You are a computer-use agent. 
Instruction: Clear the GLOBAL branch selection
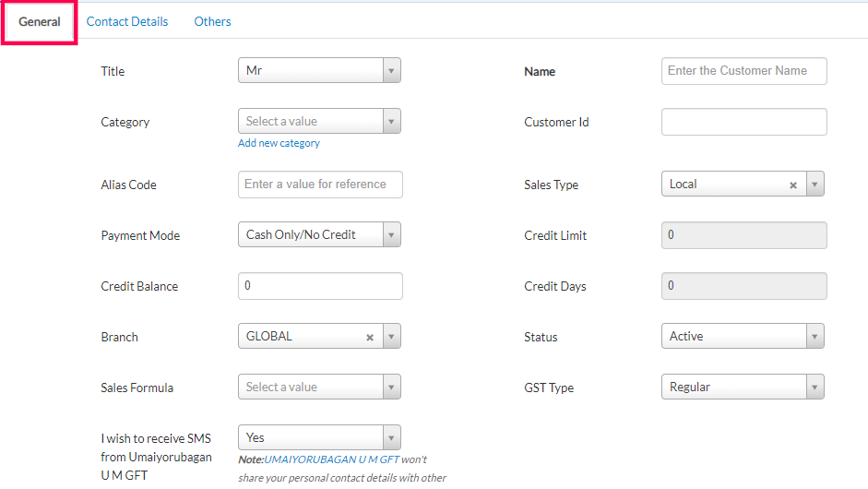369,337
